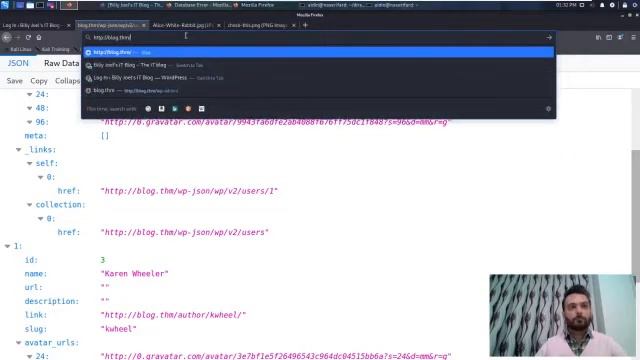Click the 'meta:' key label
This screenshot has height=360, width=640.
tap(36, 136)
